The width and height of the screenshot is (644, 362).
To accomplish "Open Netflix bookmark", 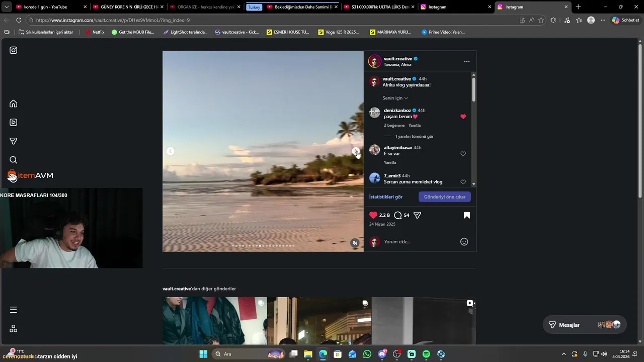I will point(95,32).
